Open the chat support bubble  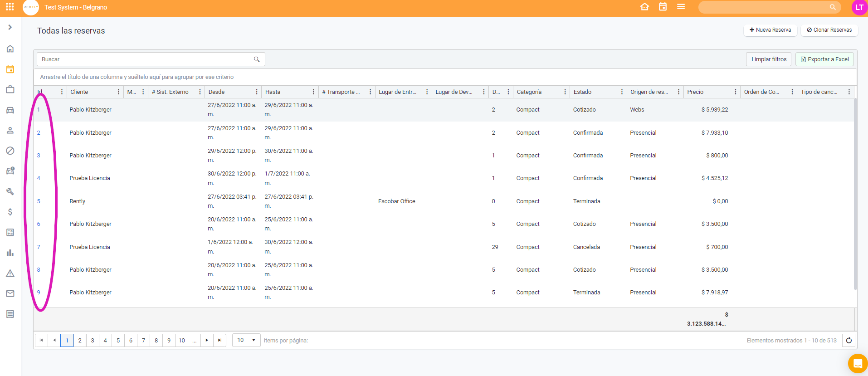point(857,363)
